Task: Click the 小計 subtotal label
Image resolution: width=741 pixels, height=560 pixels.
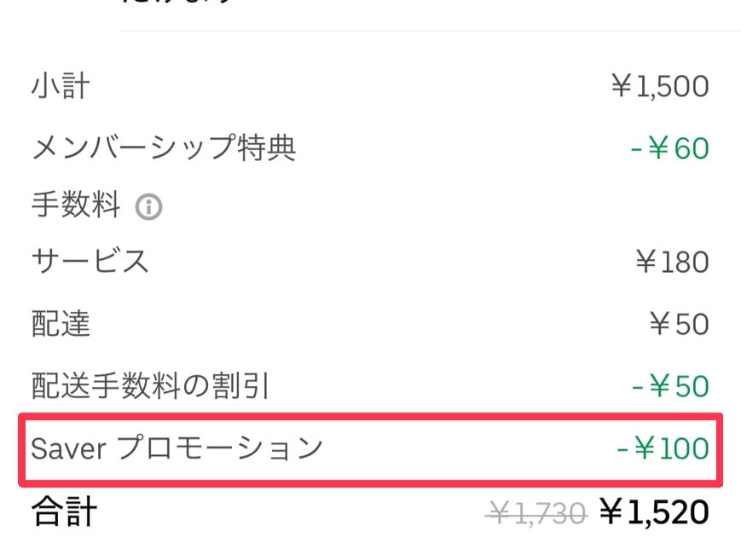Action: [x=60, y=85]
